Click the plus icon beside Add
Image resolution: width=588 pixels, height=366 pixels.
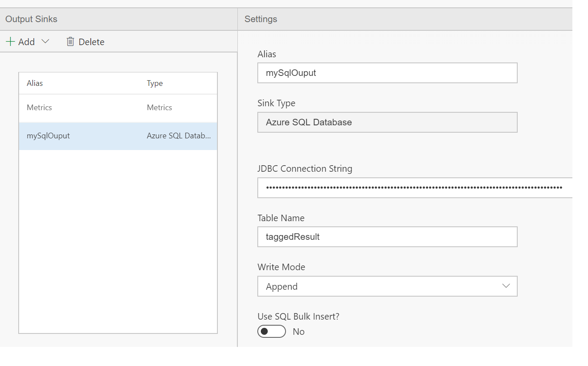(x=10, y=42)
